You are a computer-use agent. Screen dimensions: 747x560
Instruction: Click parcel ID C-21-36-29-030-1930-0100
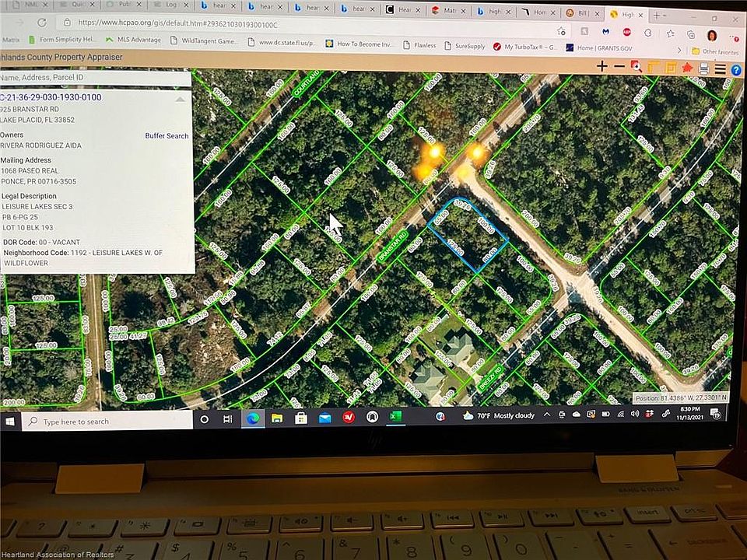(x=51, y=97)
